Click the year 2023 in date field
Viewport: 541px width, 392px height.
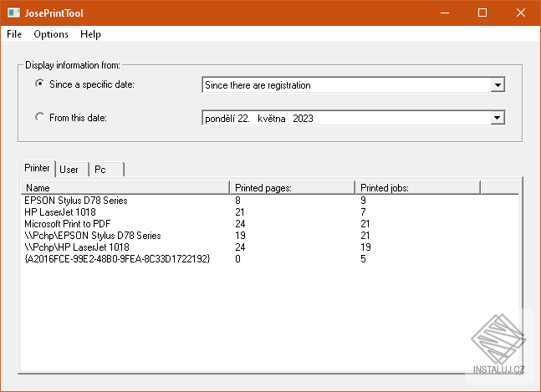(304, 118)
